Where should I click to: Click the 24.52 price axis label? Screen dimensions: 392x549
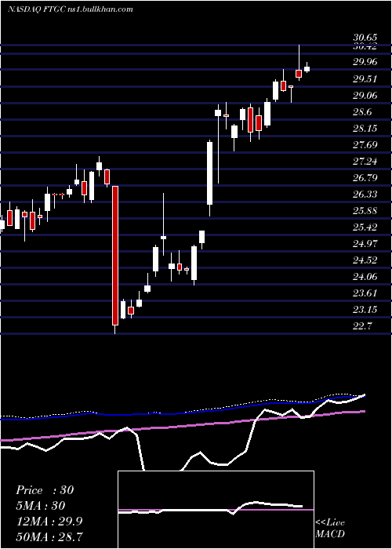[x=365, y=260]
